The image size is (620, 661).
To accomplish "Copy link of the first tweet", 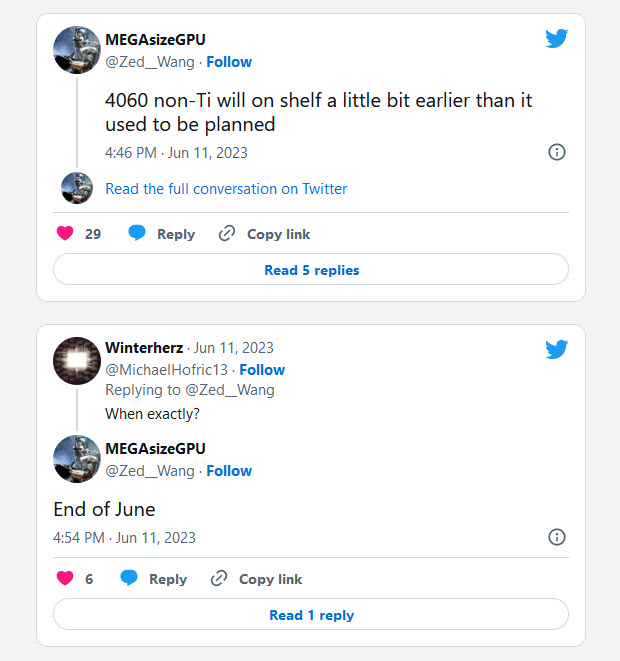I will tap(278, 234).
